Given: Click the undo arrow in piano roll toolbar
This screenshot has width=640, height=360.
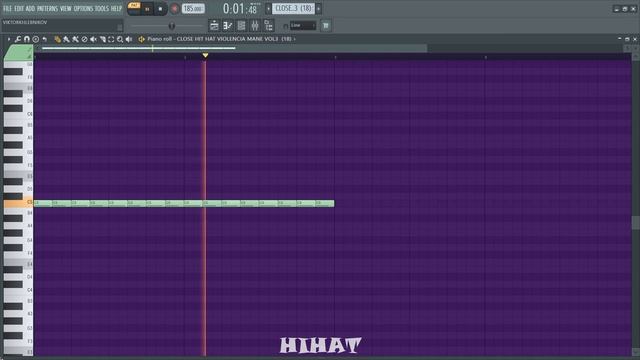Looking at the screenshot, I should click(45, 39).
